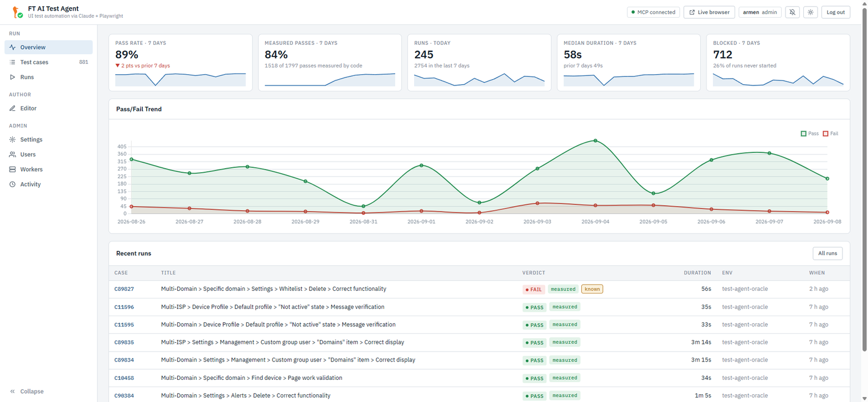Log out of the application
Viewport: 868px width, 402px height.
pyautogui.click(x=836, y=12)
